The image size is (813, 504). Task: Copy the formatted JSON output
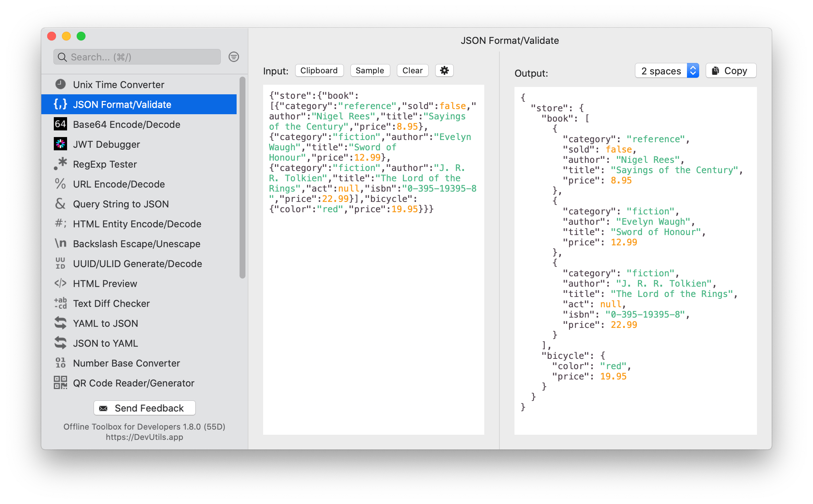coord(730,70)
